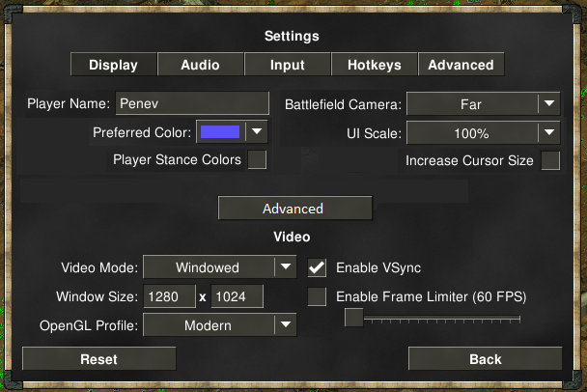Open OpenGL Profile dropdown showing Modern

(x=220, y=324)
